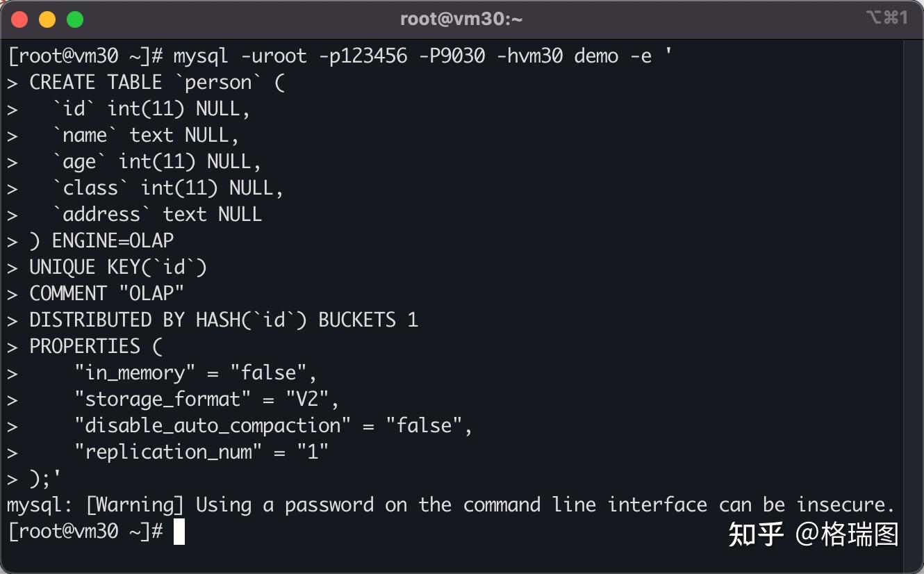
Task: Click the mysql -uroot command line
Action: coord(340,56)
